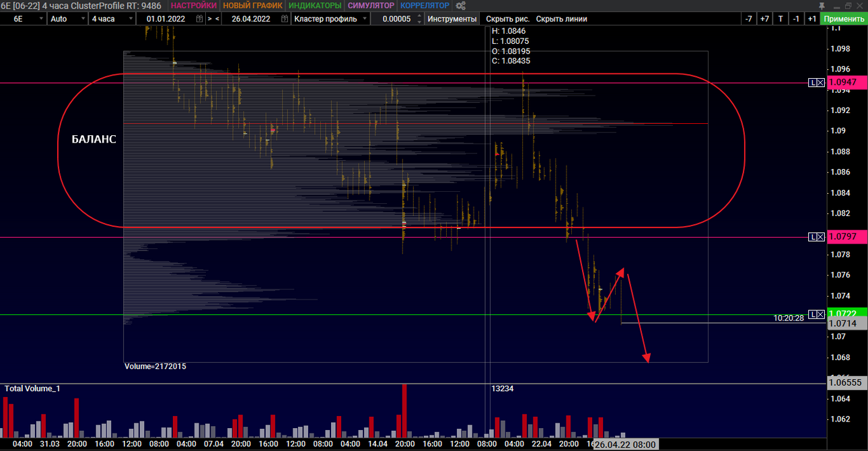Click the pink 1.0947 price label
This screenshot has height=451, width=868.
point(847,82)
